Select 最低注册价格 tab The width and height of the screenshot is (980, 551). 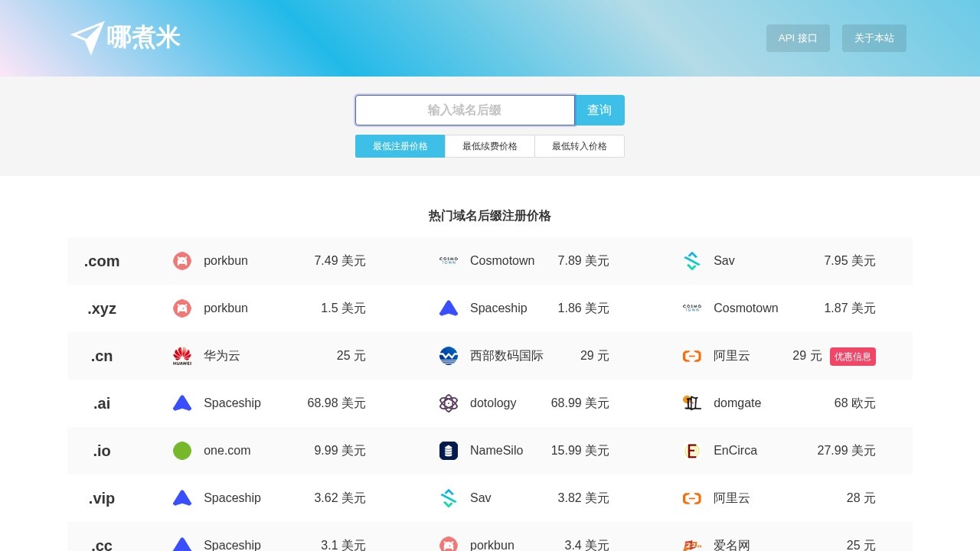(x=400, y=146)
